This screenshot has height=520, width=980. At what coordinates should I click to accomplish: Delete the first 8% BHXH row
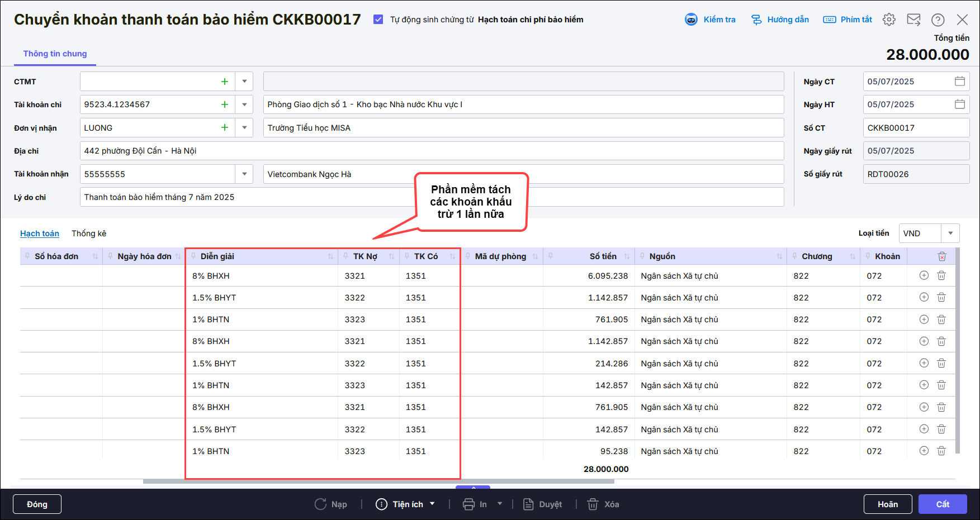click(941, 275)
